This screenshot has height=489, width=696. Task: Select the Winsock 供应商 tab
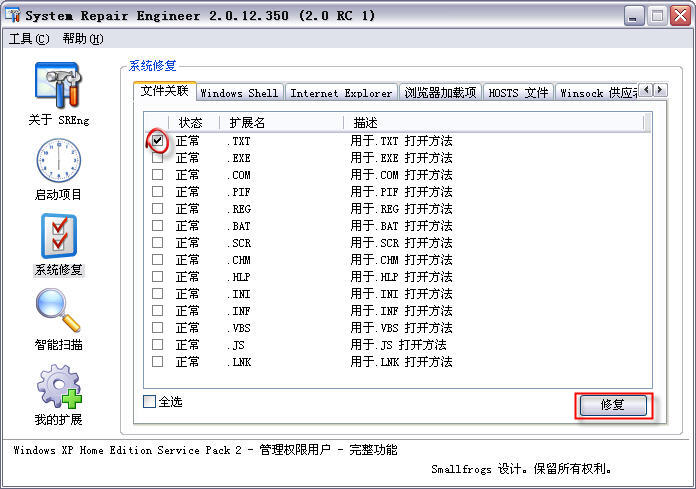point(598,93)
